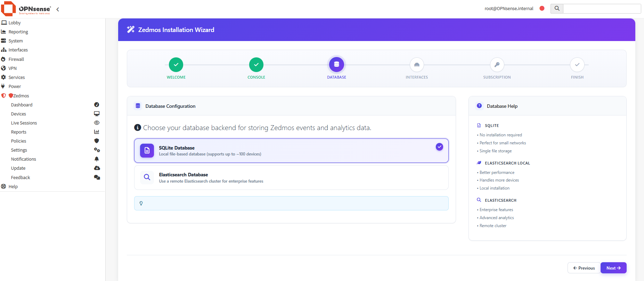Click the SQLite file document icon
This screenshot has width=644, height=281.
[147, 151]
